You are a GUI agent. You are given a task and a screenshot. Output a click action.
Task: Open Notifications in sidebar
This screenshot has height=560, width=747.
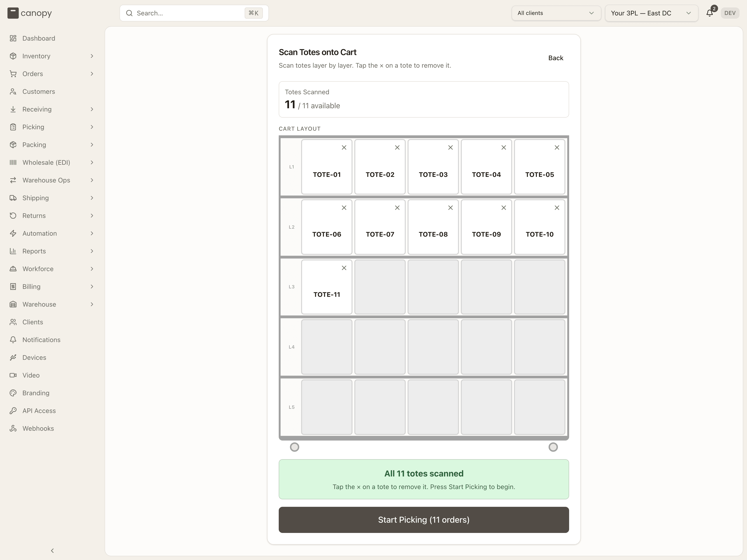pyautogui.click(x=52, y=339)
